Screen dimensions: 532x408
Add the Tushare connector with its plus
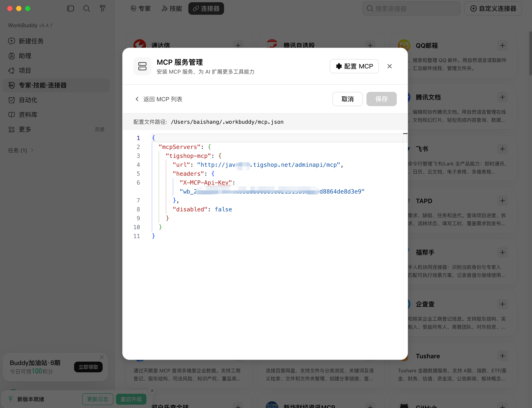point(503,356)
